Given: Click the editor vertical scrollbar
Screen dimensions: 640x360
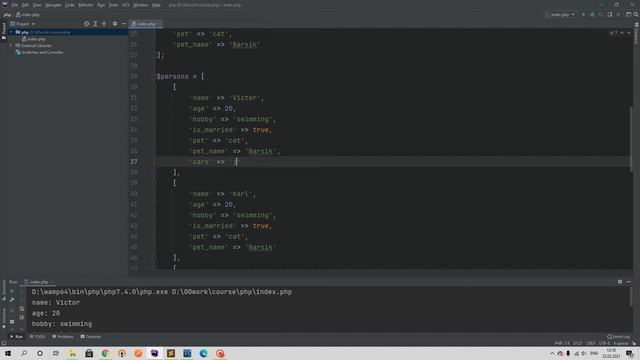Looking at the screenshot, I should [631, 139].
